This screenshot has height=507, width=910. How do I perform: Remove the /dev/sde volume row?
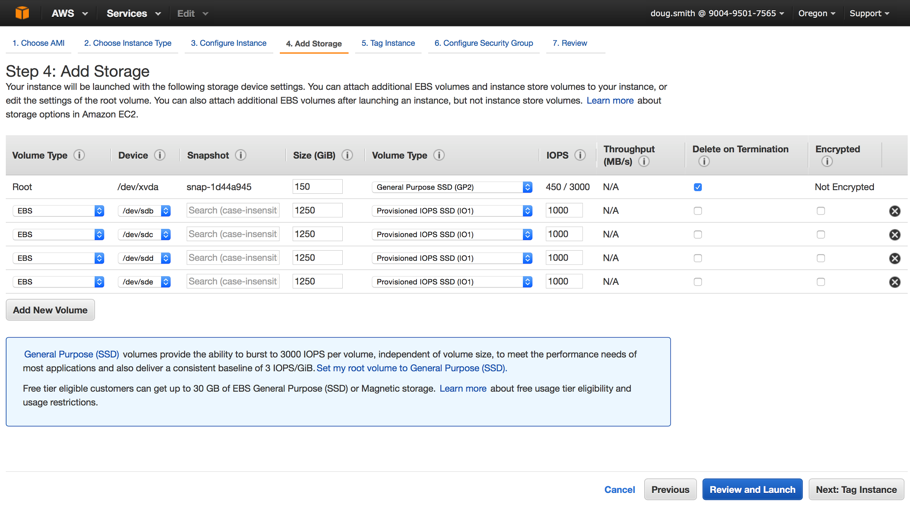click(x=894, y=282)
